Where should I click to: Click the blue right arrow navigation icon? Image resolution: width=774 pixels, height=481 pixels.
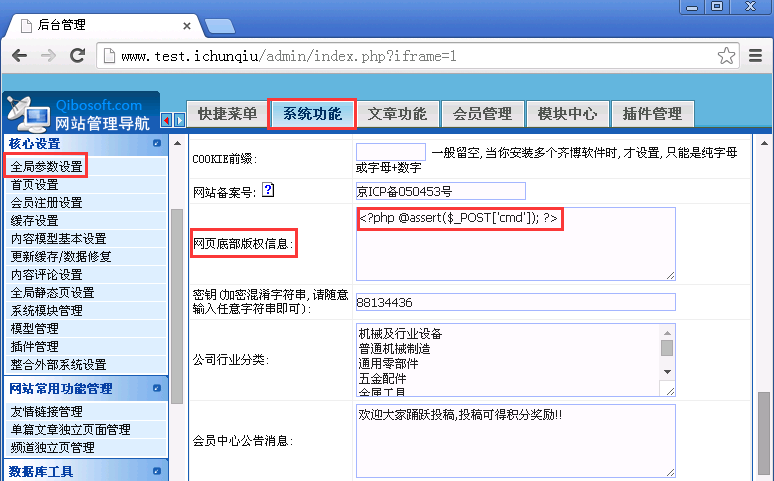pos(179,120)
